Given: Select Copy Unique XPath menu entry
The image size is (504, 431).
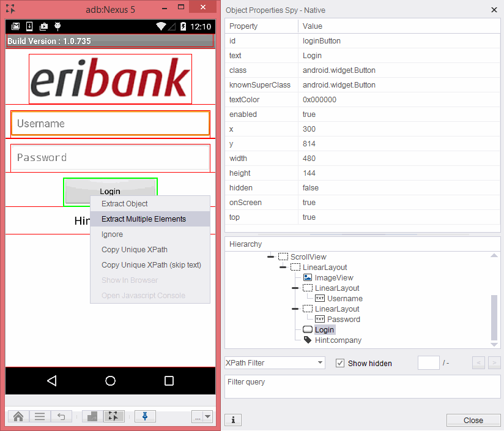Looking at the screenshot, I should point(135,250).
